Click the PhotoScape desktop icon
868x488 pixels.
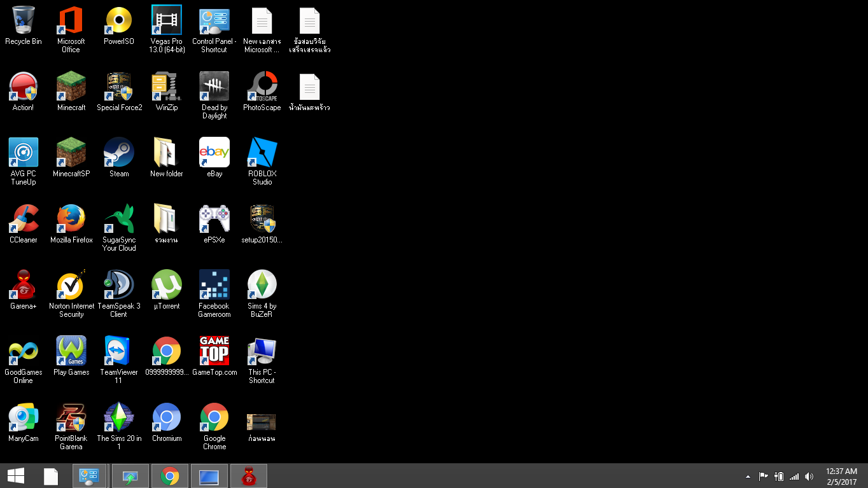click(x=262, y=87)
